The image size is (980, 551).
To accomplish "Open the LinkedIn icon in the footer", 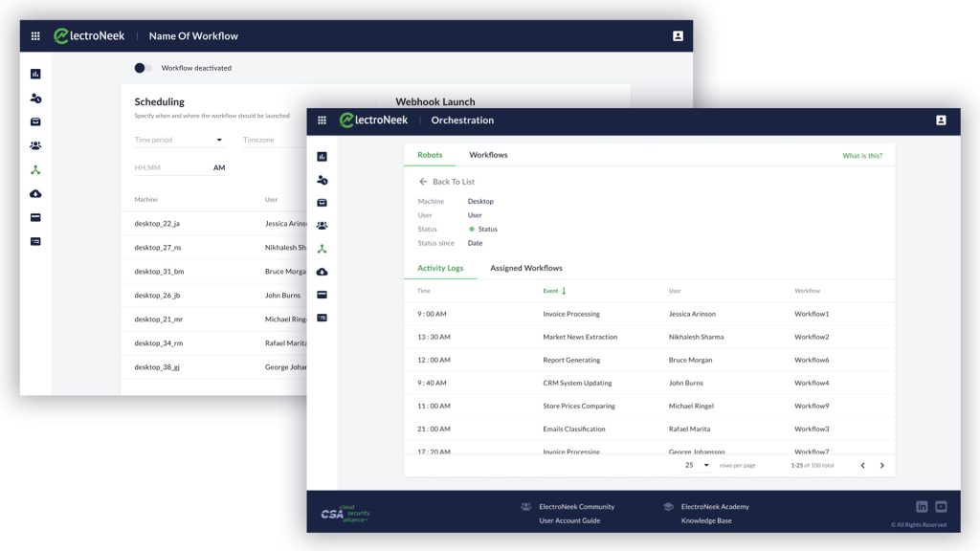I will pos(922,507).
